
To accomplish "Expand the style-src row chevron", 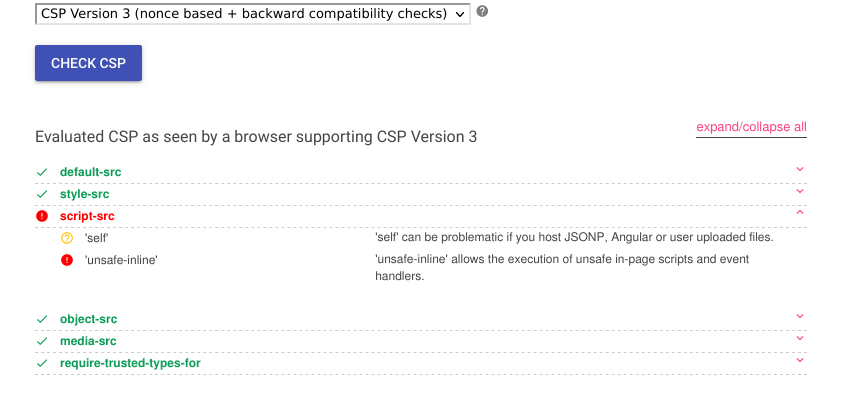I will (800, 192).
